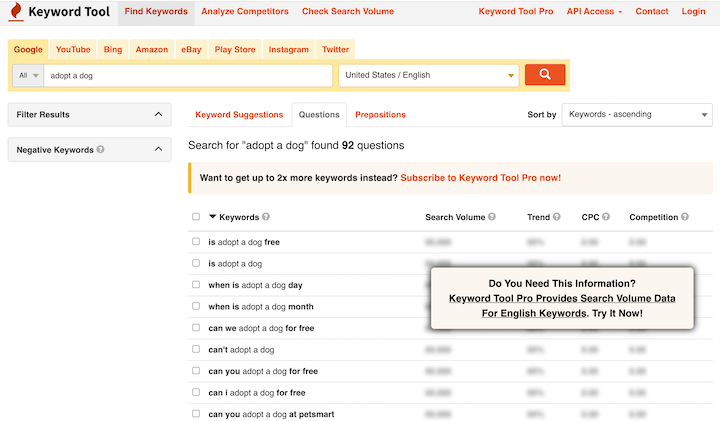Image resolution: width=720 pixels, height=421 pixels.
Task: Select the Google platform tab
Action: tap(28, 50)
